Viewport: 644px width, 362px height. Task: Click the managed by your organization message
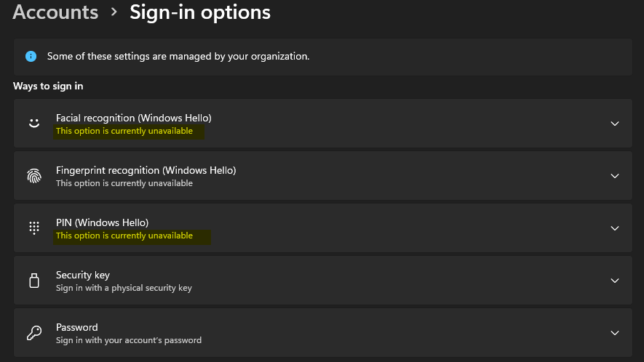[x=178, y=56]
